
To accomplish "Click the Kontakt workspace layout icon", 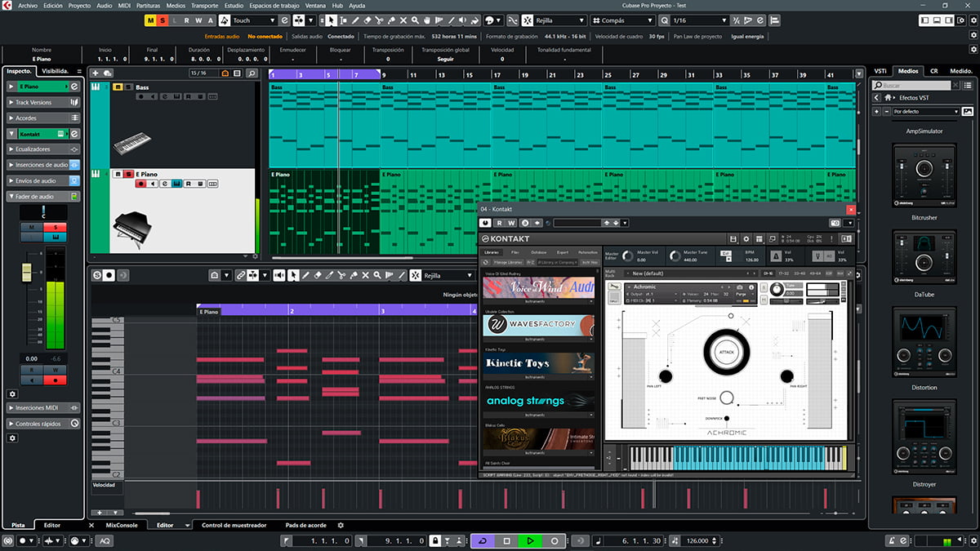I will pyautogui.click(x=759, y=239).
